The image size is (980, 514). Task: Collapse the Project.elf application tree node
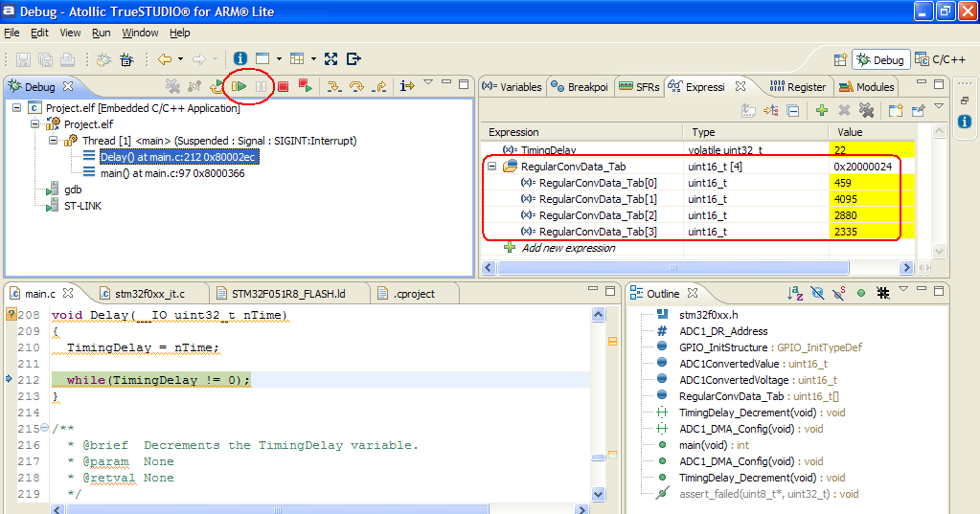17,108
